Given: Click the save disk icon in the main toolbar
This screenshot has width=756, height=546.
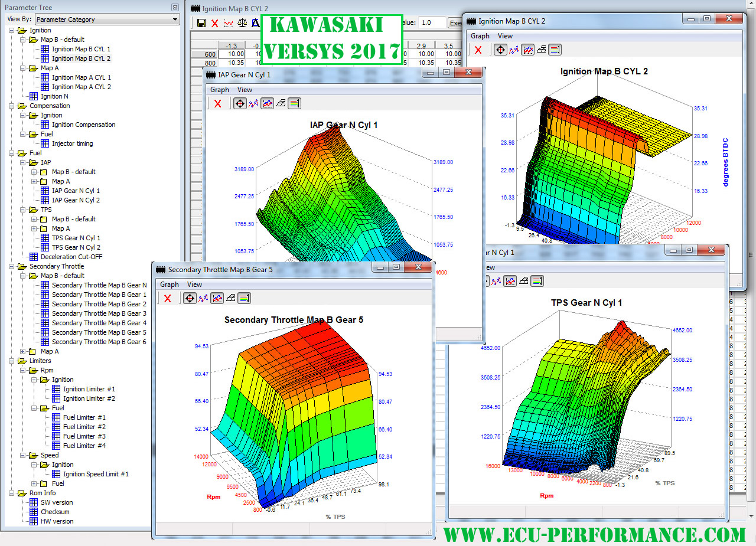Looking at the screenshot, I should coord(201,23).
